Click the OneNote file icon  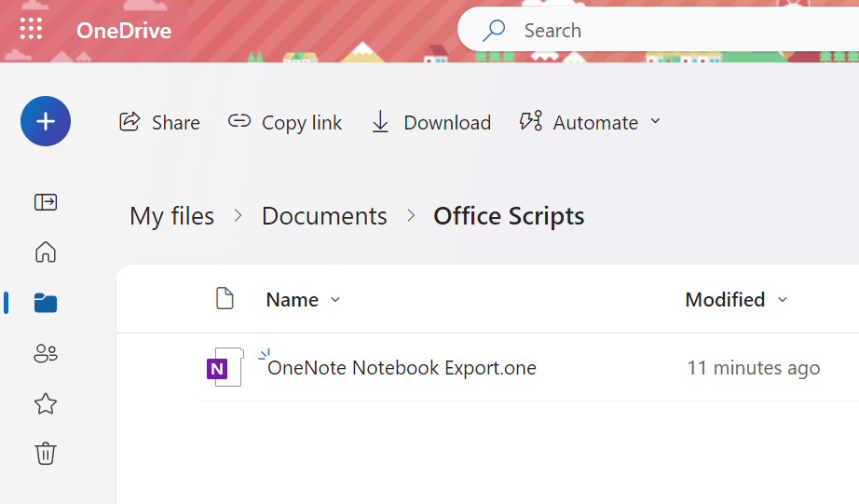[225, 367]
